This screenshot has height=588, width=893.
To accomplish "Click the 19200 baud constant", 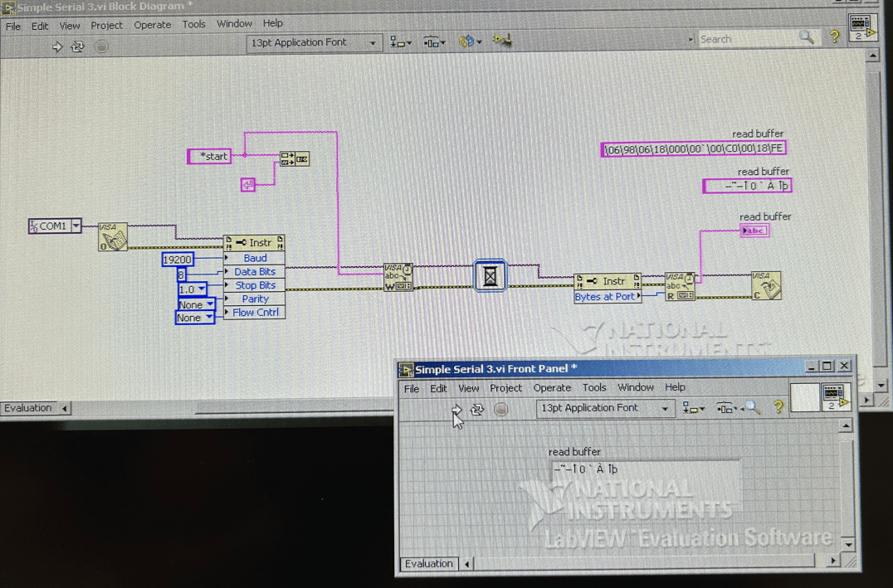I will pos(178,260).
